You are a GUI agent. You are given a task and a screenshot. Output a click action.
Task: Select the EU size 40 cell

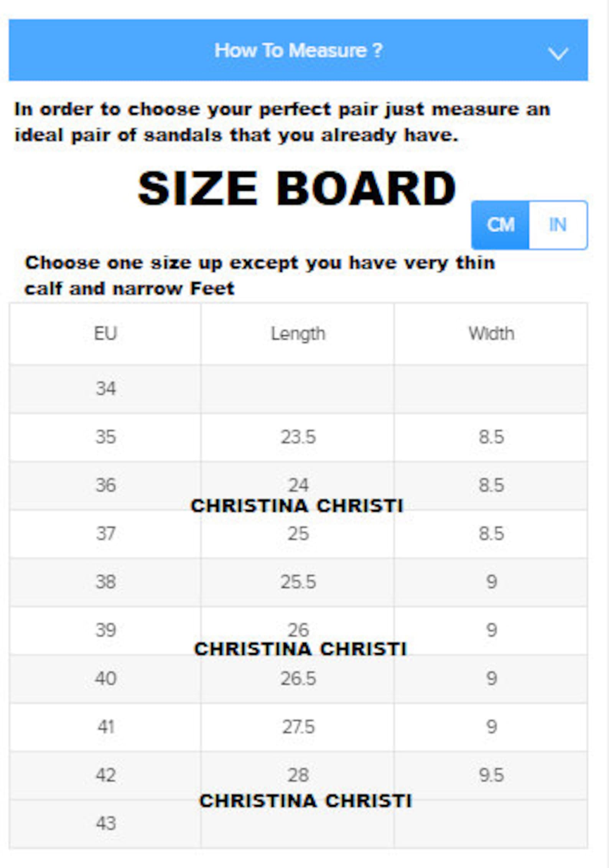[105, 679]
